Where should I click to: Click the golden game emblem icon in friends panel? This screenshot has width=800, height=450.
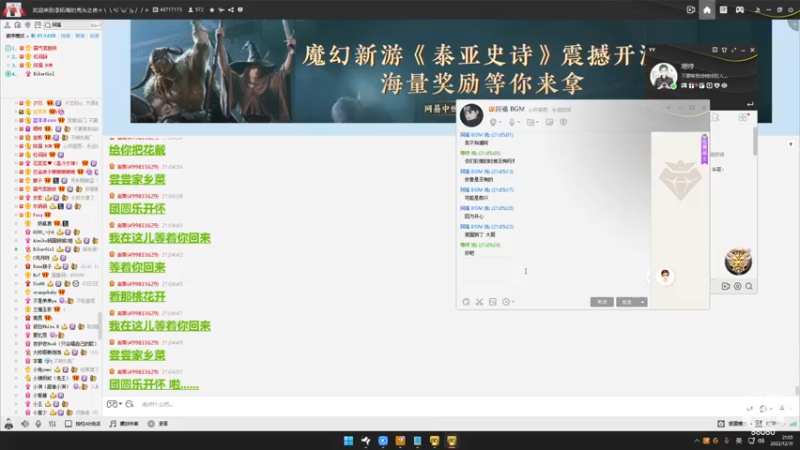738,262
